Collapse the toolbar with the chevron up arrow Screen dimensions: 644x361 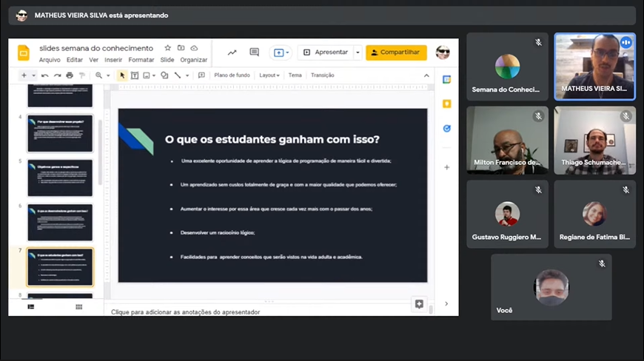point(426,75)
